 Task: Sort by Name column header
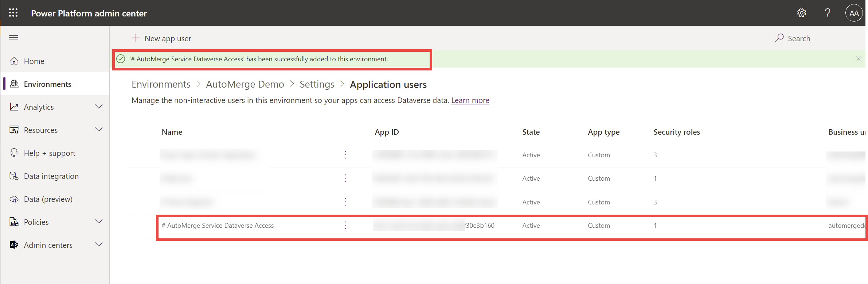[172, 132]
